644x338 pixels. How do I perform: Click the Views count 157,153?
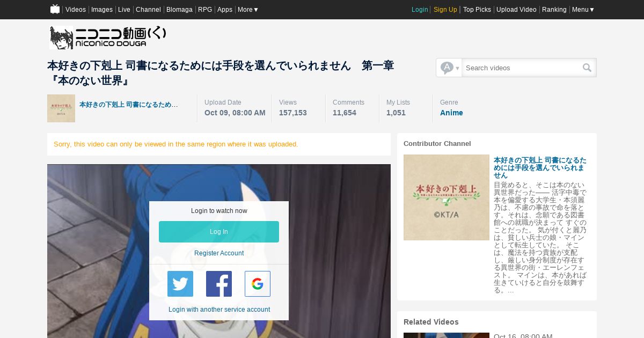coord(293,113)
